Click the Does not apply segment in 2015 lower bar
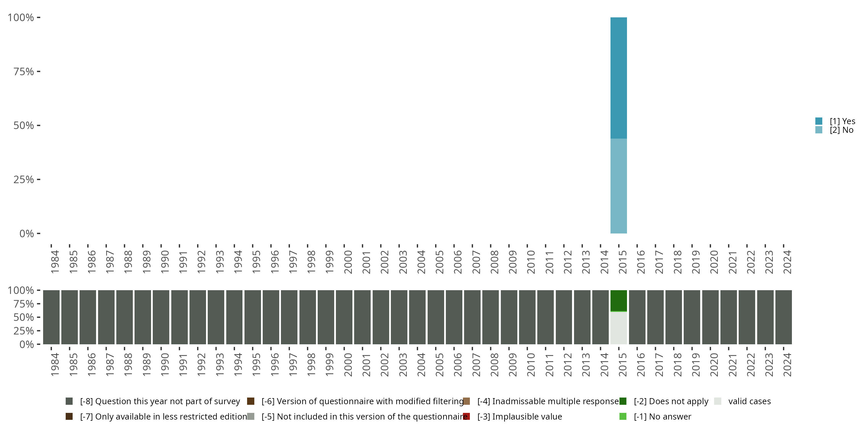 (619, 300)
